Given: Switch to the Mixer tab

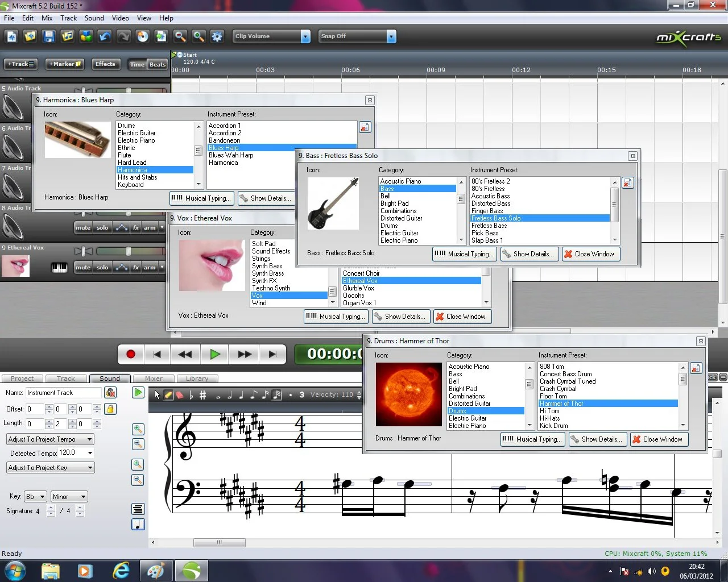Looking at the screenshot, I should [x=154, y=379].
